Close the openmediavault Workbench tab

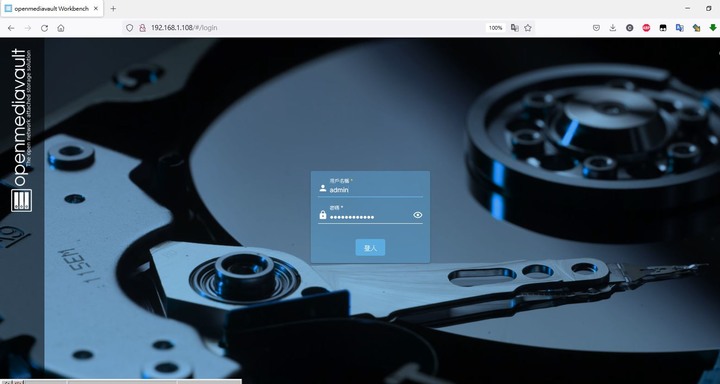point(96,9)
